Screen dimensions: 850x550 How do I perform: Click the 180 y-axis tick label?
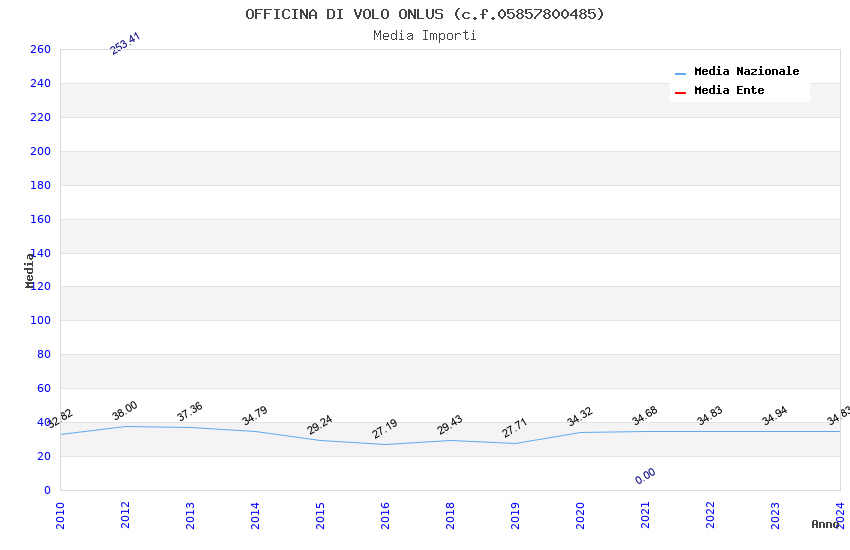(x=41, y=185)
